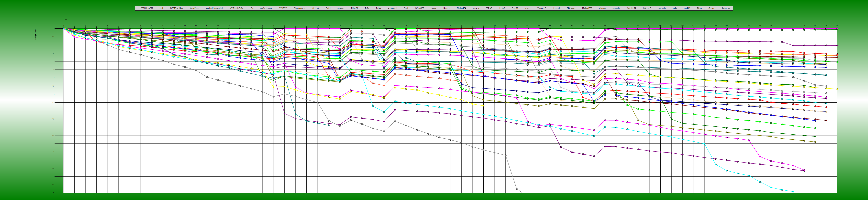868x200 pixels.
Task: Click the helmet legend entry
Action: point(528,8)
